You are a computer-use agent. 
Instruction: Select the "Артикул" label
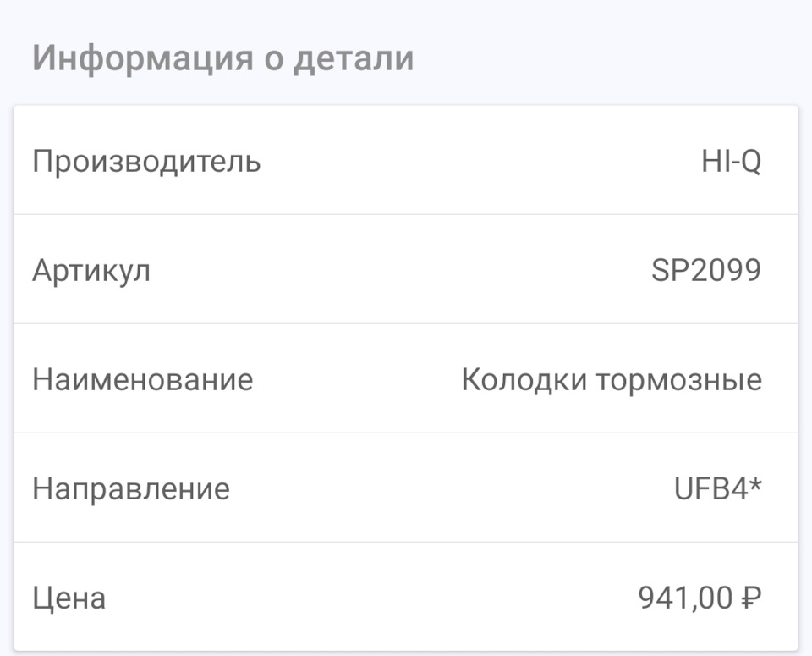tap(91, 270)
